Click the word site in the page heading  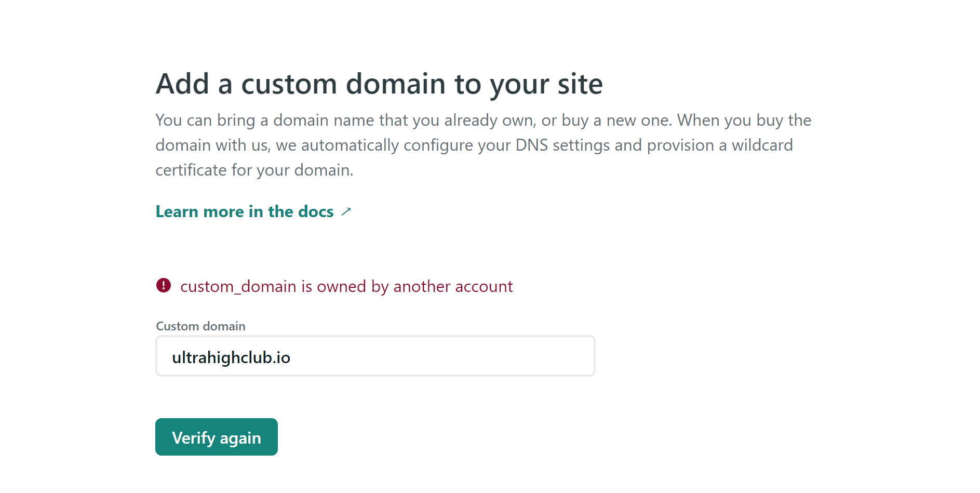(x=580, y=84)
